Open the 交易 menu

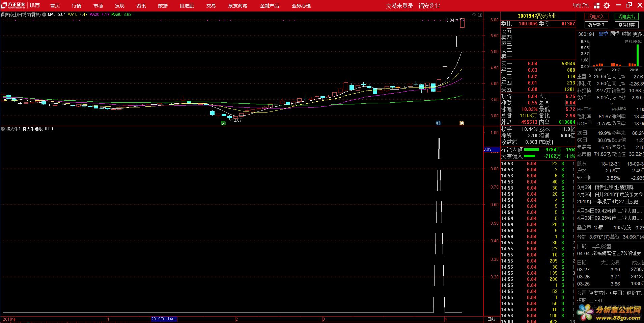(x=211, y=6)
